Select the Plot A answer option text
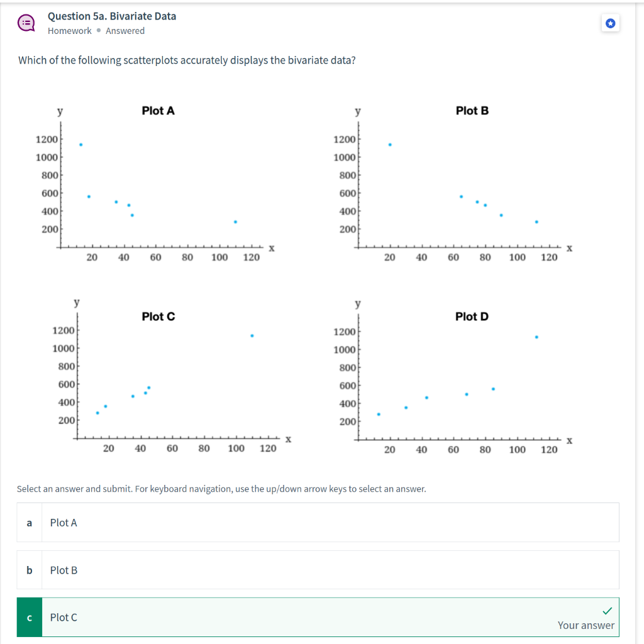Screen dimensions: 644x644 [x=64, y=523]
